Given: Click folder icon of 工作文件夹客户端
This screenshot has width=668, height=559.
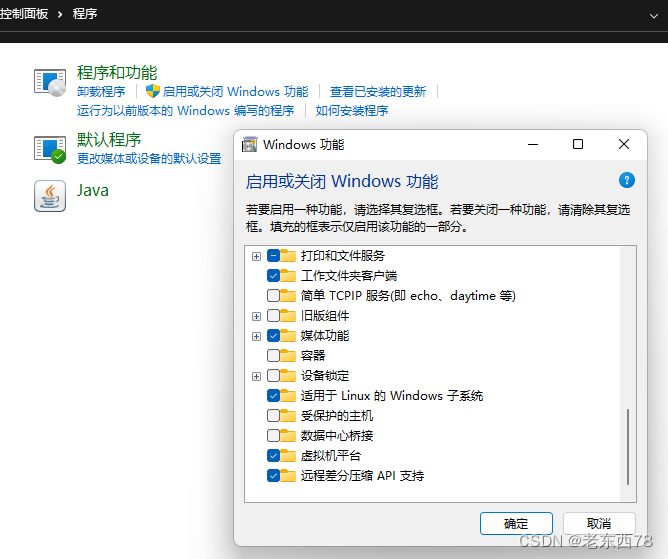Looking at the screenshot, I should 288,276.
